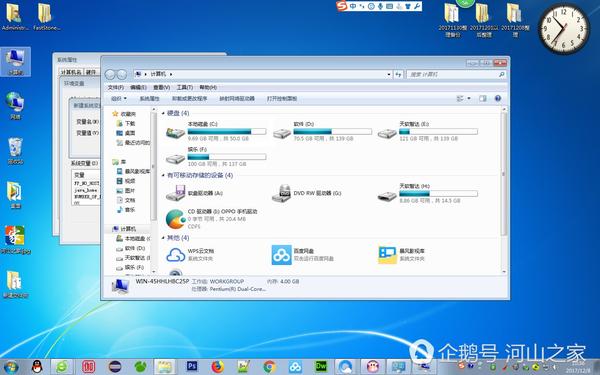This screenshot has width=600, height=375.
Task: Select 桌面 in navigation sidebar
Action: (x=126, y=133)
